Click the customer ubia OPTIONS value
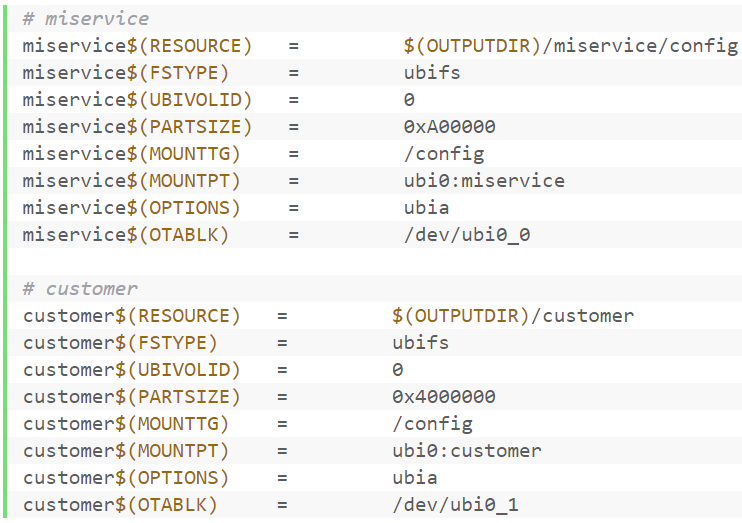This screenshot has height=523, width=742. pyautogui.click(x=415, y=478)
